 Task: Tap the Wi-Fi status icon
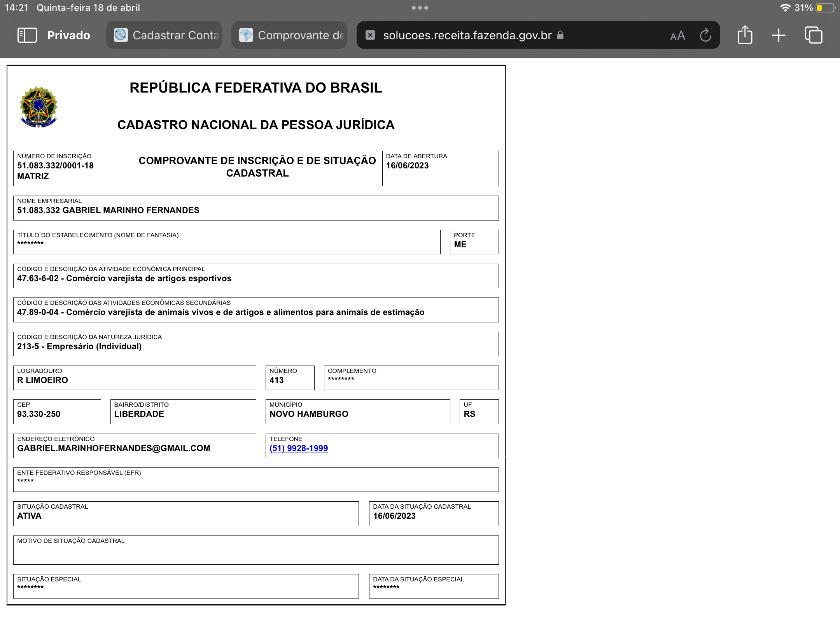[x=785, y=8]
